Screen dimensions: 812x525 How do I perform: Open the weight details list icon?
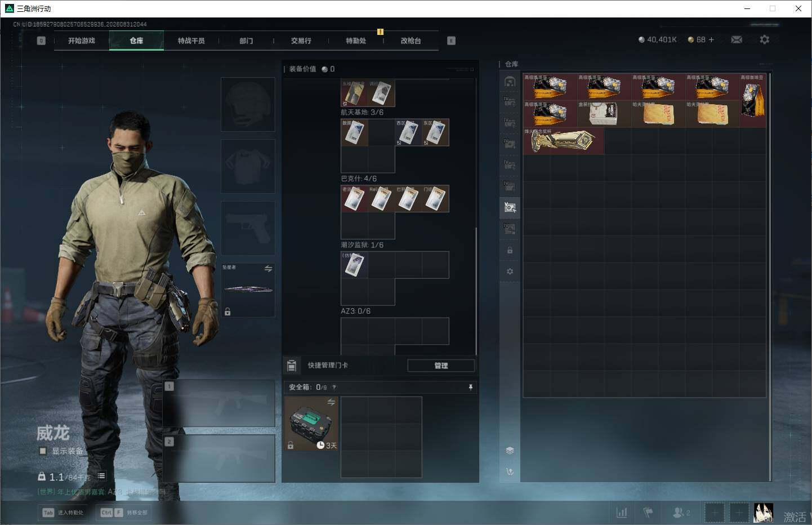pyautogui.click(x=101, y=476)
